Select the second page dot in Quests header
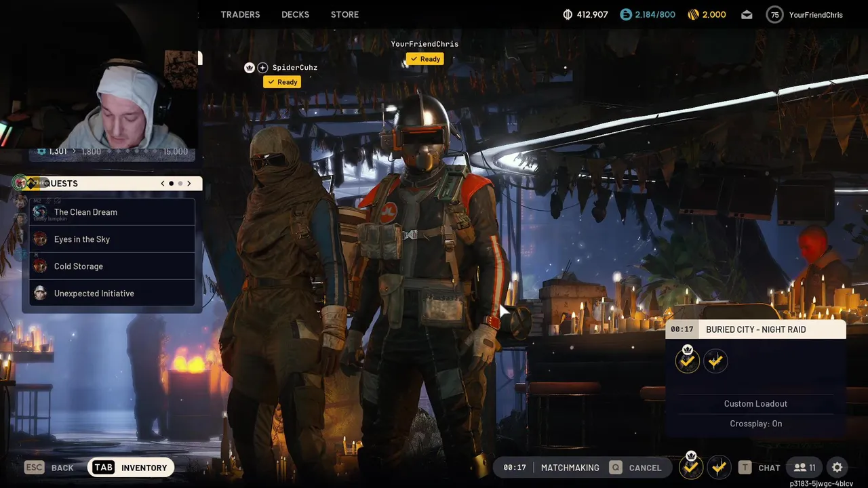 pyautogui.click(x=180, y=184)
